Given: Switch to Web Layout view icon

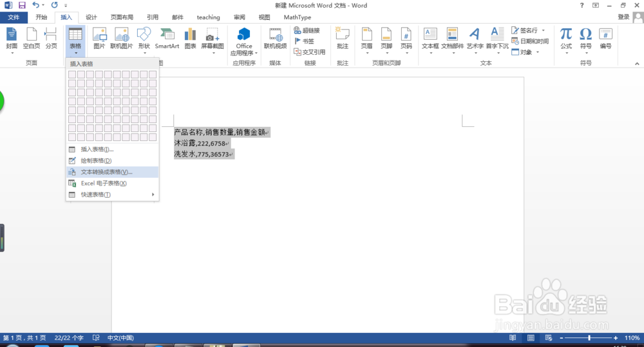Looking at the screenshot, I should [x=549, y=338].
